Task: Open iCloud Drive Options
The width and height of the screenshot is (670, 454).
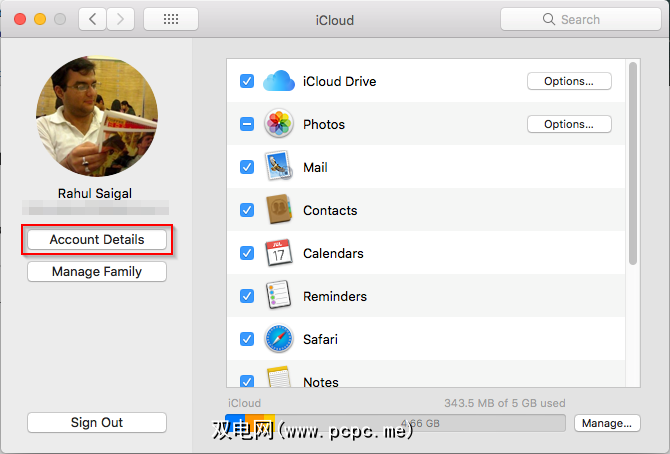Action: click(x=569, y=81)
